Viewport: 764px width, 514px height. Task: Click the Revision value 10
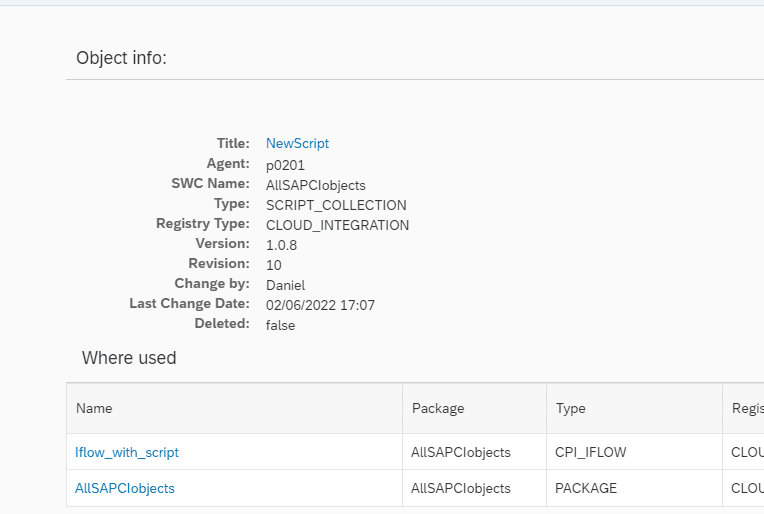point(274,265)
